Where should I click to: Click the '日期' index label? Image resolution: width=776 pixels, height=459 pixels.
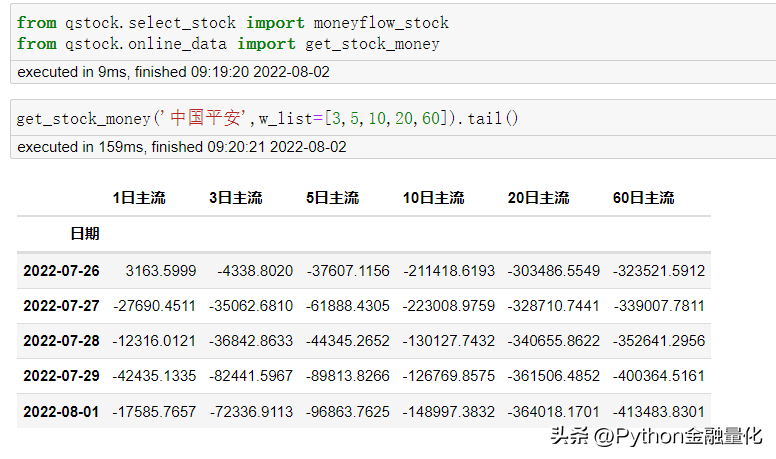point(85,233)
